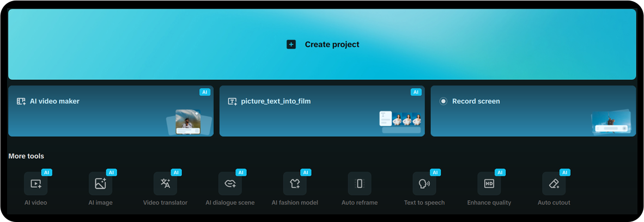Open the Auto cutout eraser icon

coord(554,183)
